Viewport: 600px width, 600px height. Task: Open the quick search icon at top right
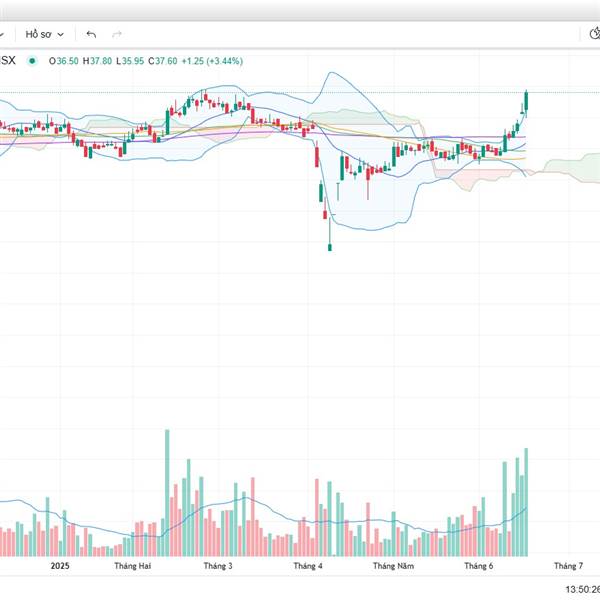[x=594, y=34]
